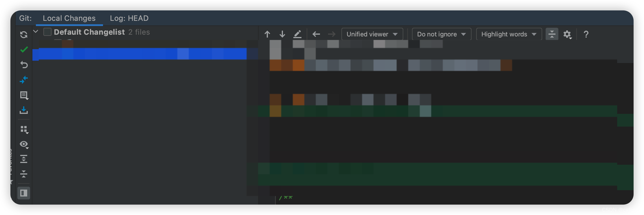Open the Changelists icon menu
This screenshot has width=644, height=215.
(x=24, y=95)
